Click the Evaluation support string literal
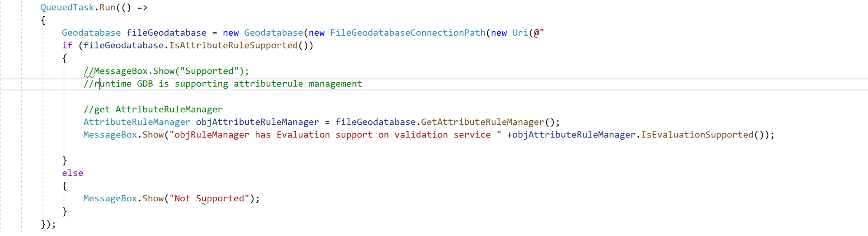Screen dimensions: 868x236 pos(335,135)
